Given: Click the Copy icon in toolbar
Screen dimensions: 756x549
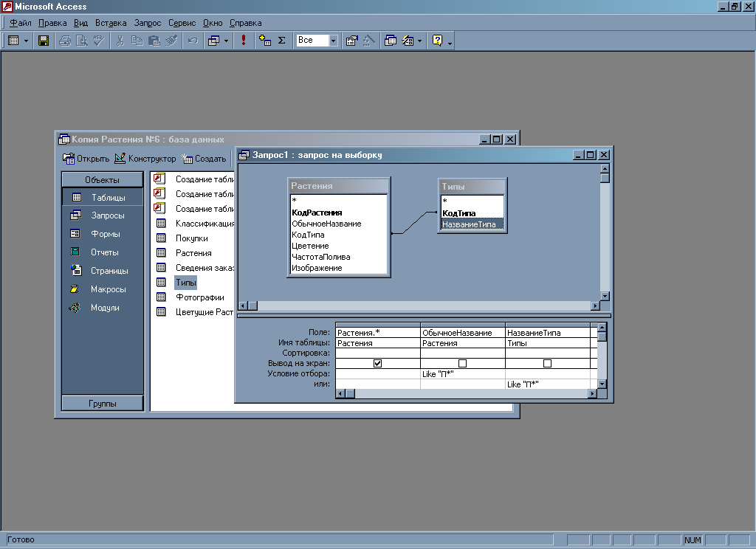Looking at the screenshot, I should pyautogui.click(x=137, y=41).
